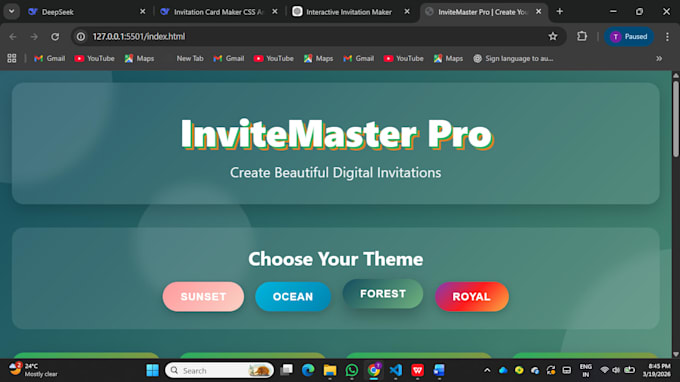680x382 pixels.
Task: Open the New Tab bookmark
Action: [190, 59]
